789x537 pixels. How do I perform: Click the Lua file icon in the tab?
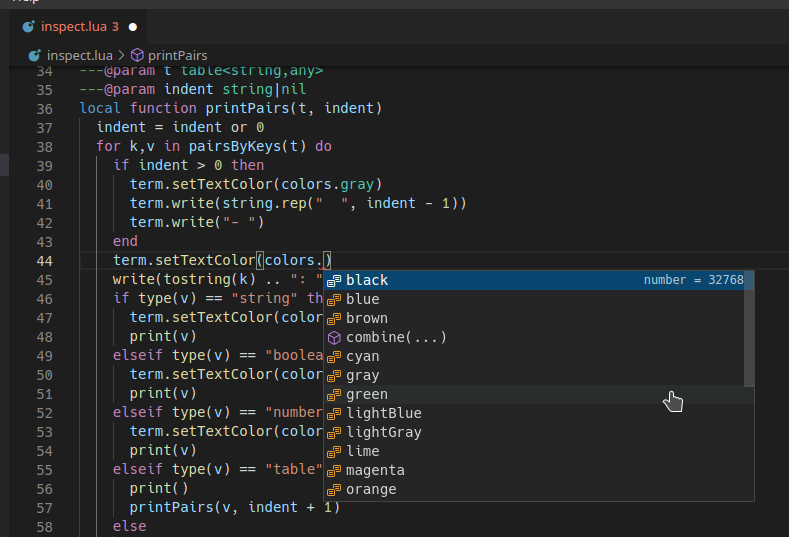click(x=29, y=27)
